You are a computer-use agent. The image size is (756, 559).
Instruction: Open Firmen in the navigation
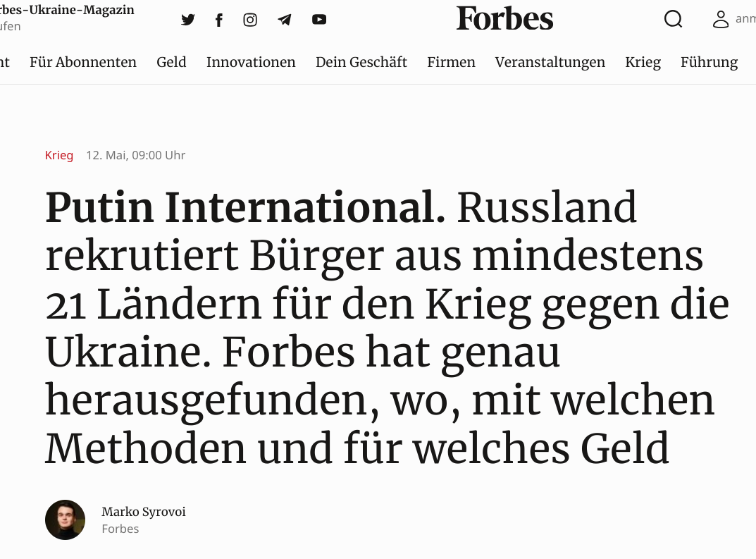451,62
